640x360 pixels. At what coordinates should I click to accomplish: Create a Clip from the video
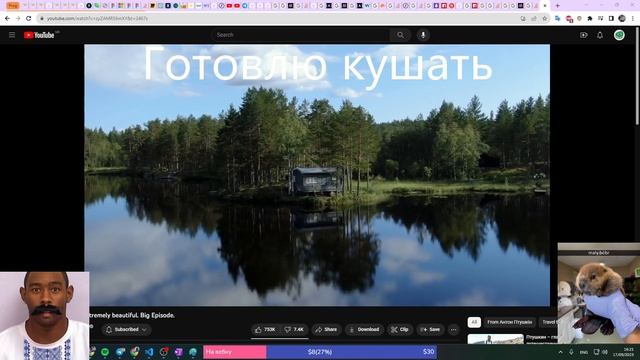point(400,329)
